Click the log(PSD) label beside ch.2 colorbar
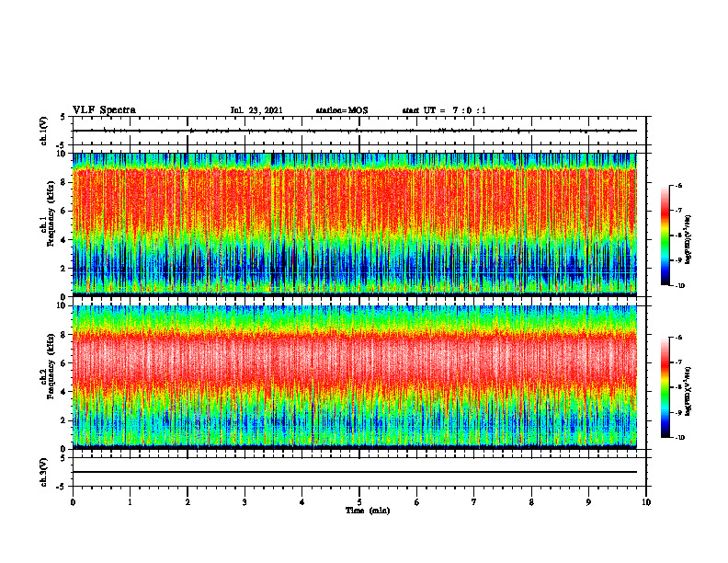 688,391
